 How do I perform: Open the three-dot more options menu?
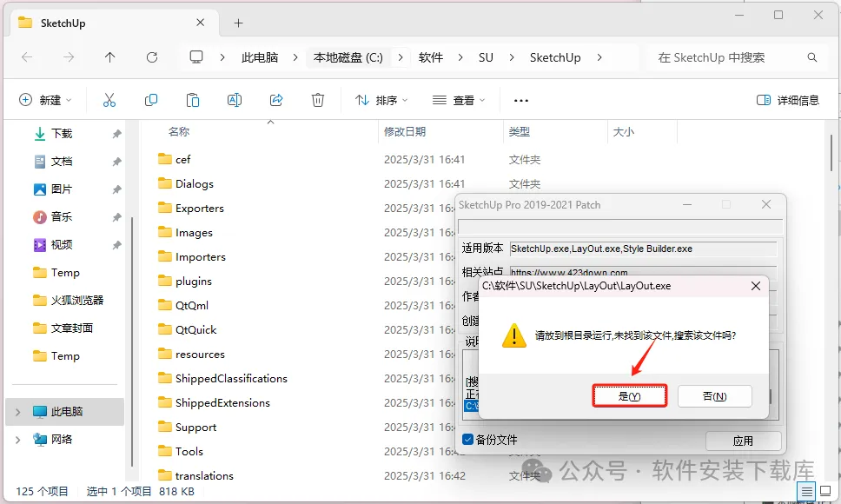520,100
